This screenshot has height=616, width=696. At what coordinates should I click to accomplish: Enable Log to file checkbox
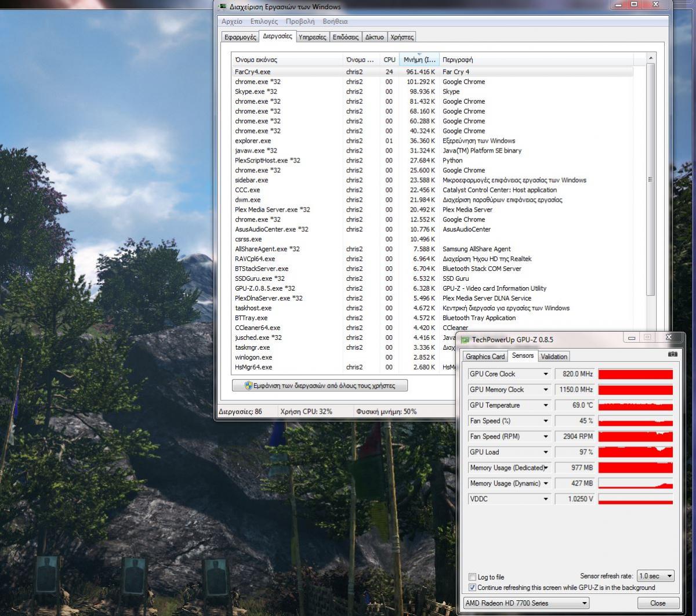click(472, 577)
